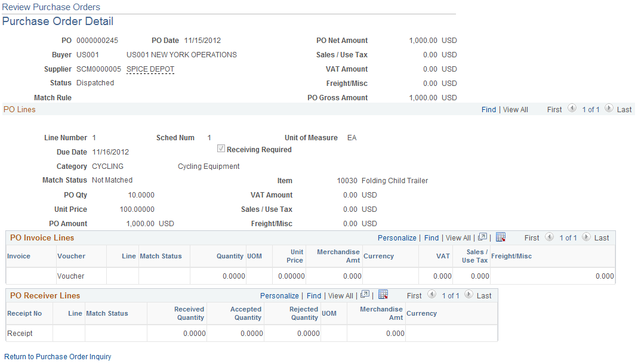The width and height of the screenshot is (638, 364).
Task: Click the previous arrow in PO Invoice Lines
Action: click(550, 237)
